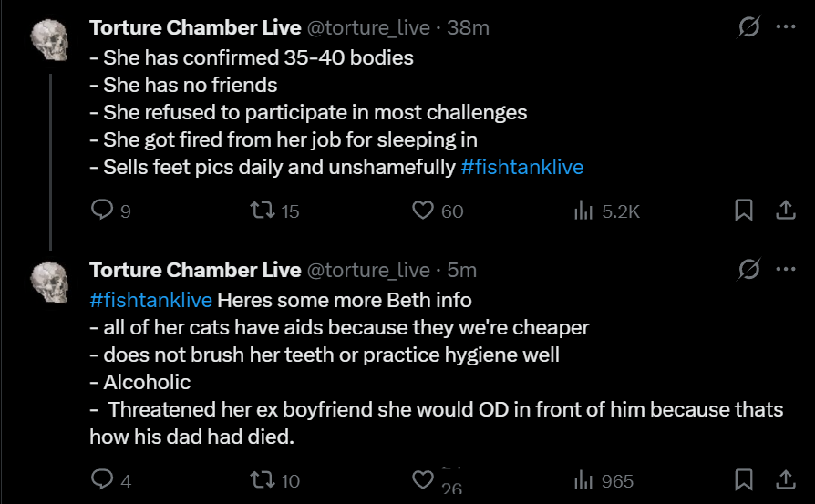Like the tweet with 60 likes
The width and height of the screenshot is (815, 504).
(422, 211)
